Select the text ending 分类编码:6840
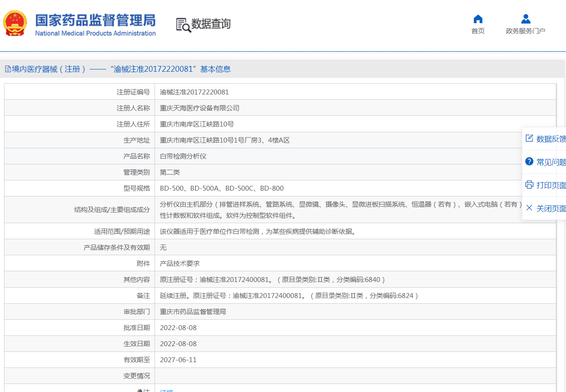Viewport: 566px width, 392px height. pos(273,279)
